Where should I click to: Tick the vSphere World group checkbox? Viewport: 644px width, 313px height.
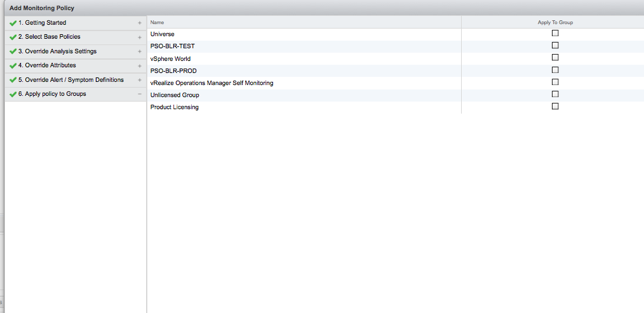[555, 58]
